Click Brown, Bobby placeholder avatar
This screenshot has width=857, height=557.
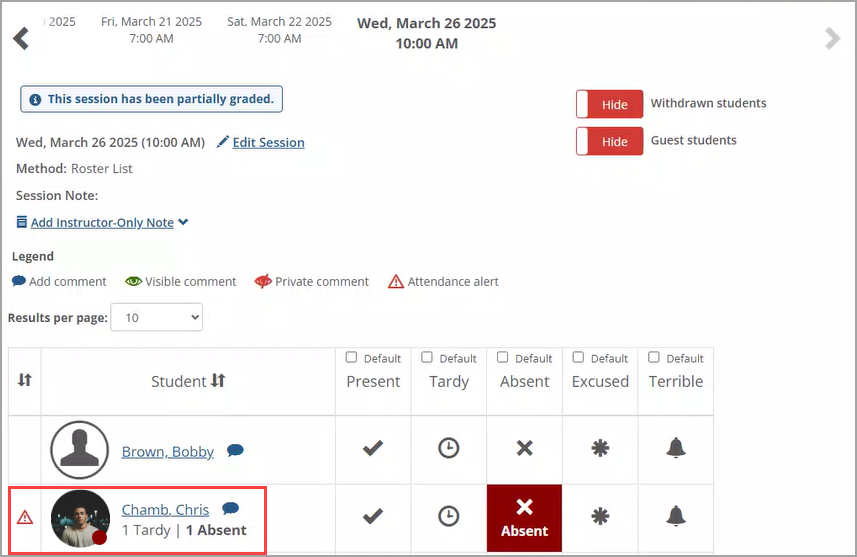[80, 450]
